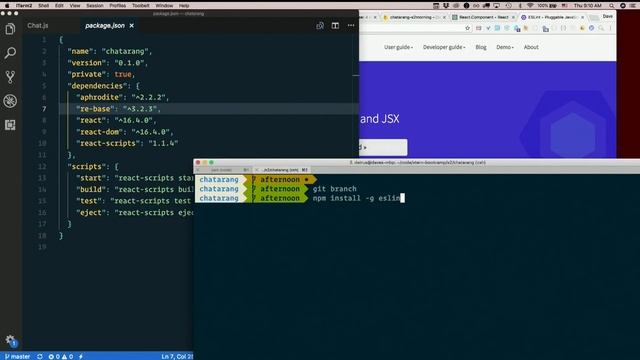Click the "react-scripts": "1.1.4" line in editor
The width and height of the screenshot is (640, 360).
pyautogui.click(x=126, y=143)
